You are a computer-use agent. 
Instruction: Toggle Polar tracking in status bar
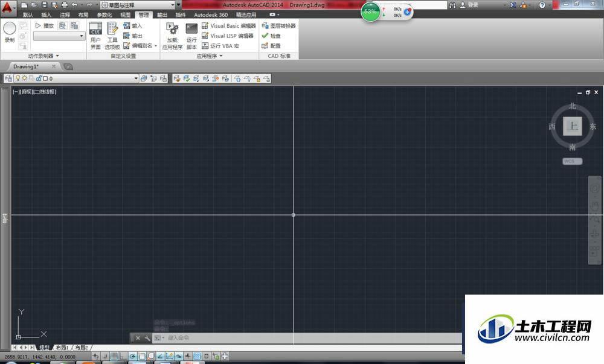click(132, 356)
